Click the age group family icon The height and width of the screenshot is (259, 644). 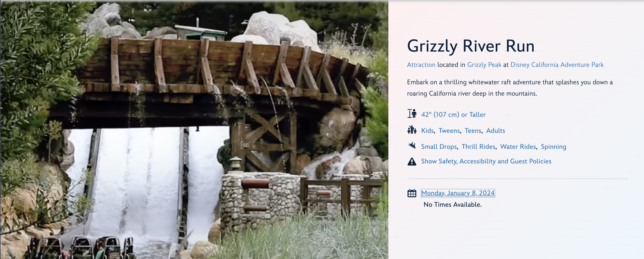tap(412, 130)
